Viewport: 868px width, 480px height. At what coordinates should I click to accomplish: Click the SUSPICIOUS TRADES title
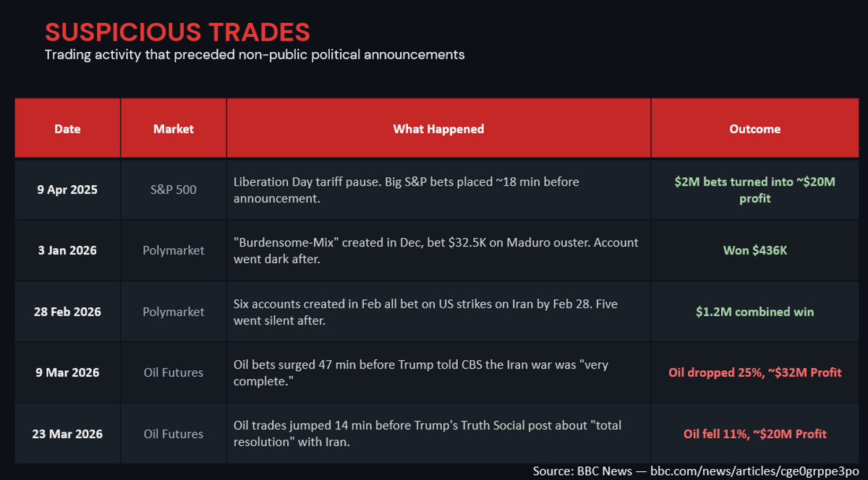pos(177,32)
